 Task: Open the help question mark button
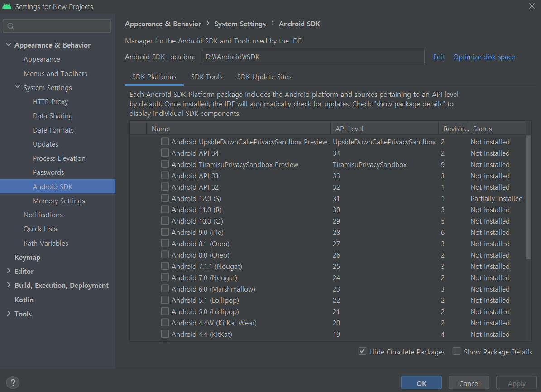pos(13,382)
